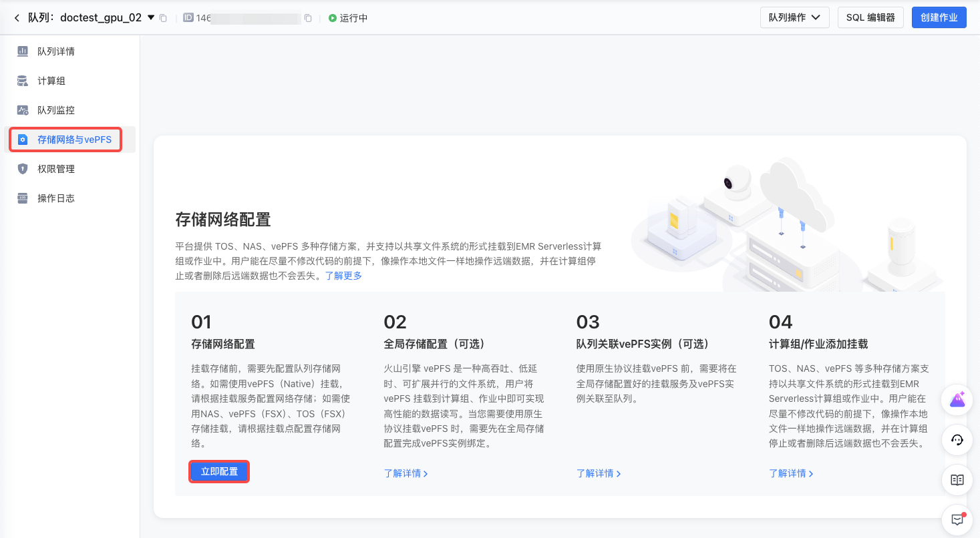Open the feedback message icon
The height and width of the screenshot is (538, 980).
pyautogui.click(x=957, y=519)
